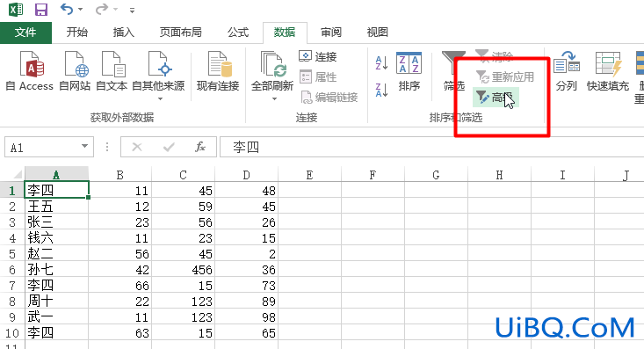Switch to the 公式 tab
This screenshot has width=644, height=349.
(238, 32)
